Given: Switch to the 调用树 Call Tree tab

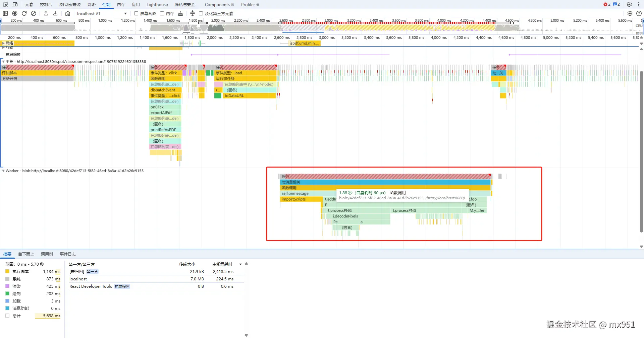Looking at the screenshot, I should point(47,254).
